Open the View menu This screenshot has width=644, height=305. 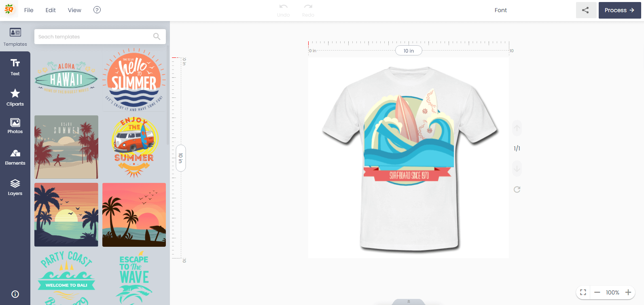pos(74,10)
